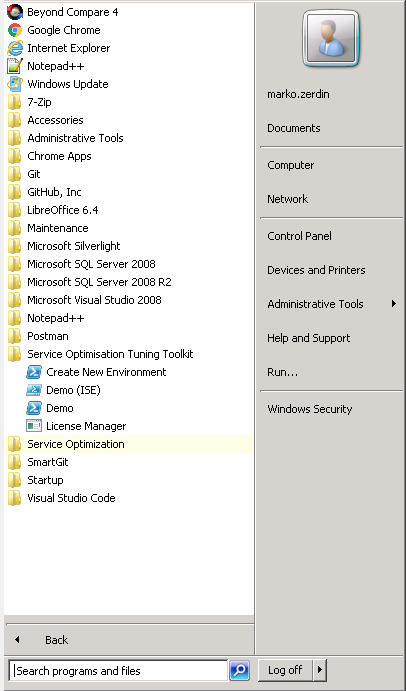The image size is (406, 691).
Task: Click License Manager icon
Action: pyautogui.click(x=34, y=426)
